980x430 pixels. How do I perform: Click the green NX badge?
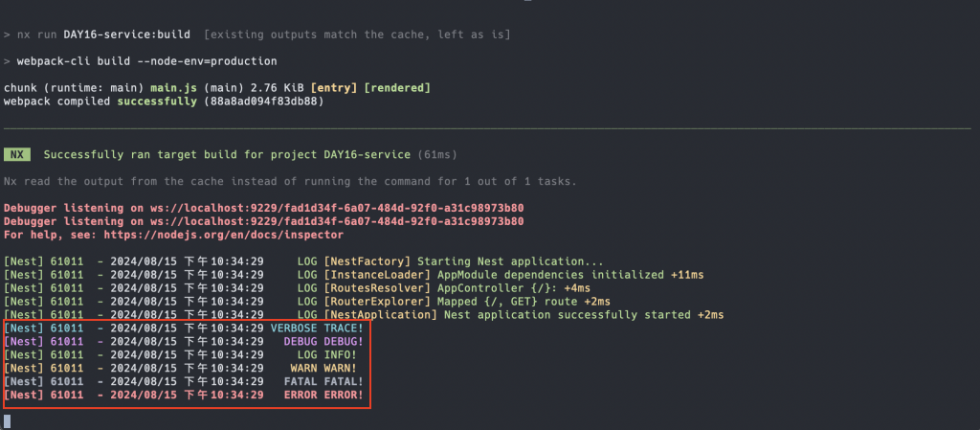click(x=17, y=154)
